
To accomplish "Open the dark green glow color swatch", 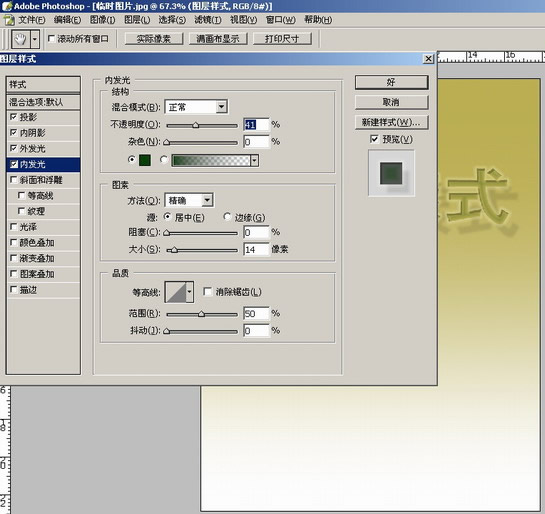I will click(145, 160).
